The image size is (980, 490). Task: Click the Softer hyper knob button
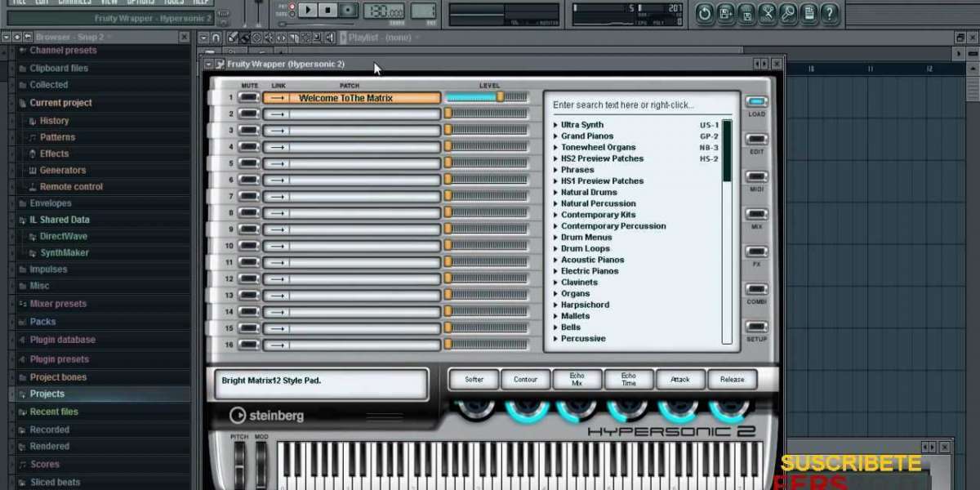pyautogui.click(x=474, y=380)
